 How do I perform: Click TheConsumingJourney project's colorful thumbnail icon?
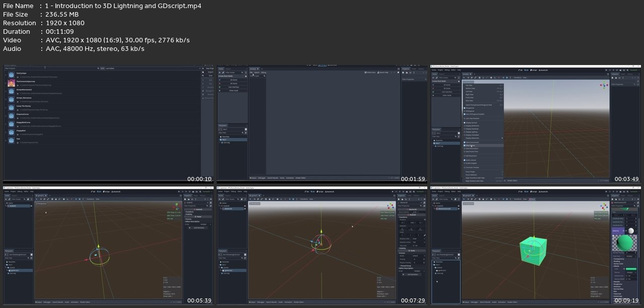pos(11,83)
